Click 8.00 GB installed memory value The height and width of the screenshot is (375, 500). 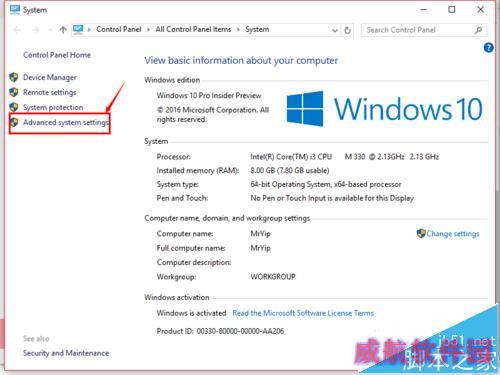coord(290,171)
